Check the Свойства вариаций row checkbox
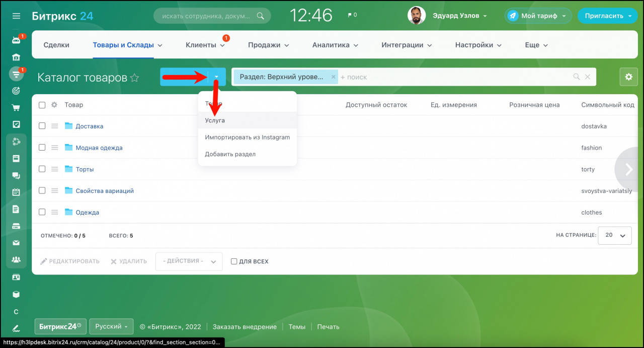The height and width of the screenshot is (348, 644). click(x=42, y=190)
